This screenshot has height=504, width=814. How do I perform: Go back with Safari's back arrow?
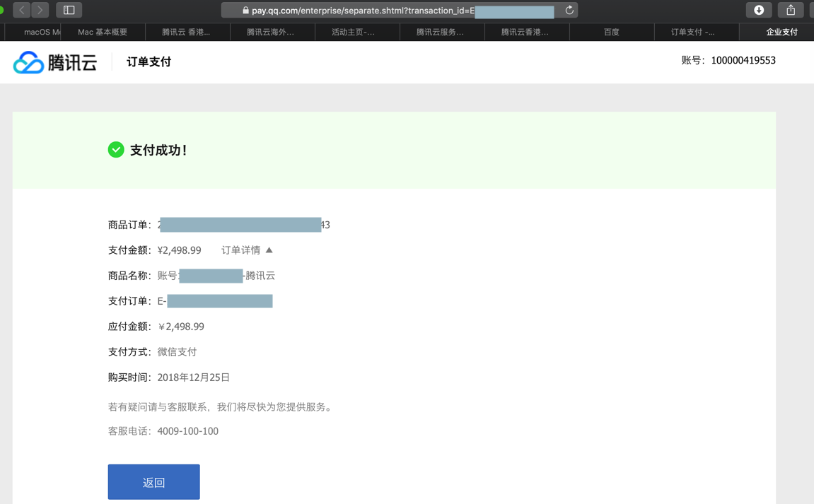click(22, 10)
